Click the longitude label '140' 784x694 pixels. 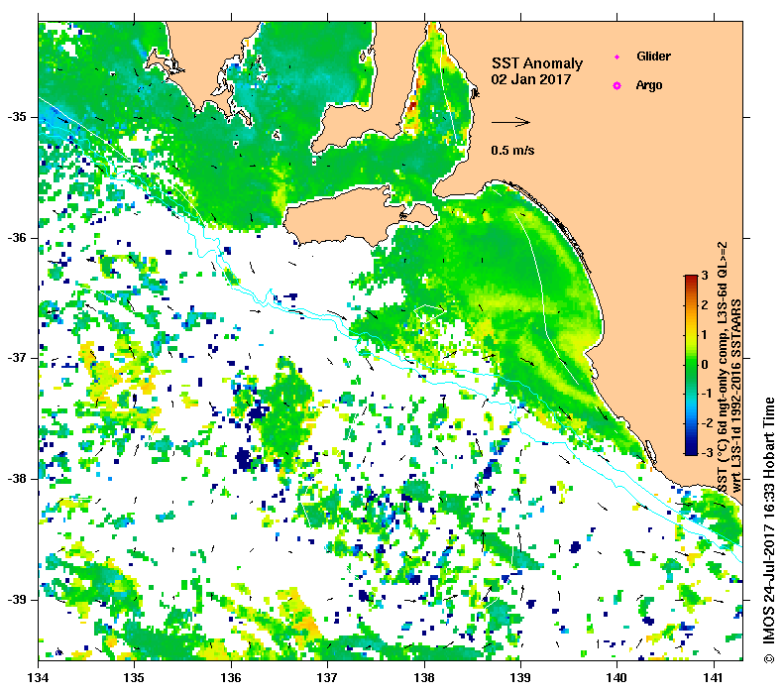point(616,678)
